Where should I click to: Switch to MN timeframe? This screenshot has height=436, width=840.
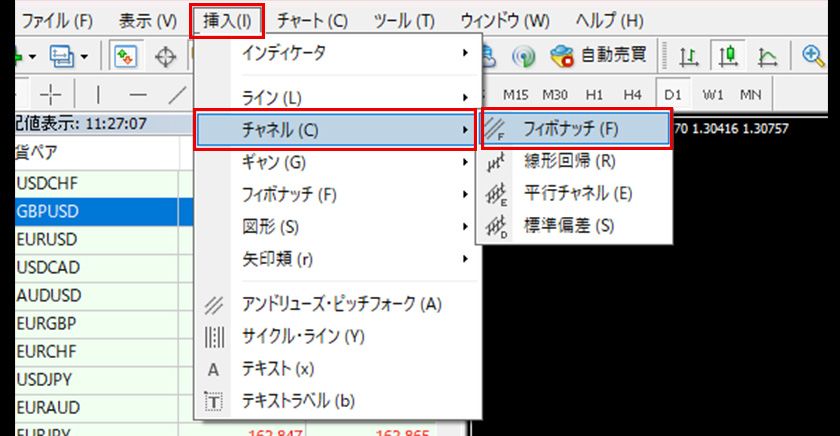(751, 95)
